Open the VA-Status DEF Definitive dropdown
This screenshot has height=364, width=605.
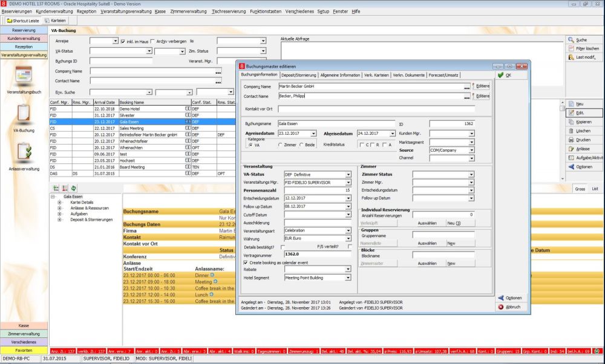click(x=348, y=175)
